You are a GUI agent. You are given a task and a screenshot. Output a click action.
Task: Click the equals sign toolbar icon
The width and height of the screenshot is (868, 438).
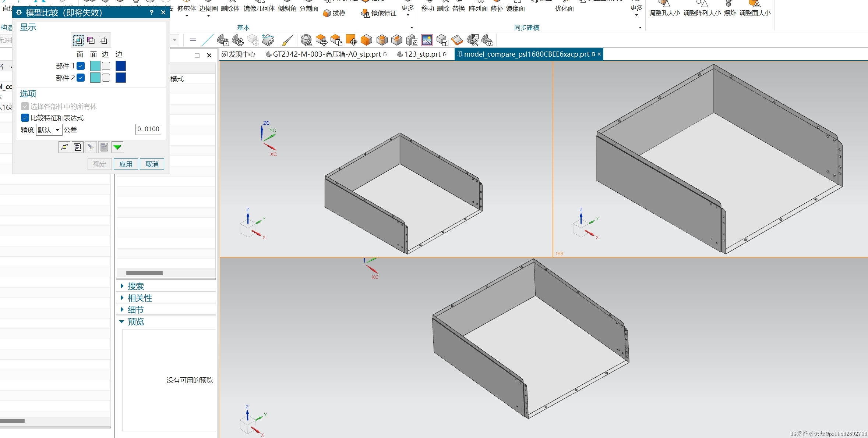193,40
